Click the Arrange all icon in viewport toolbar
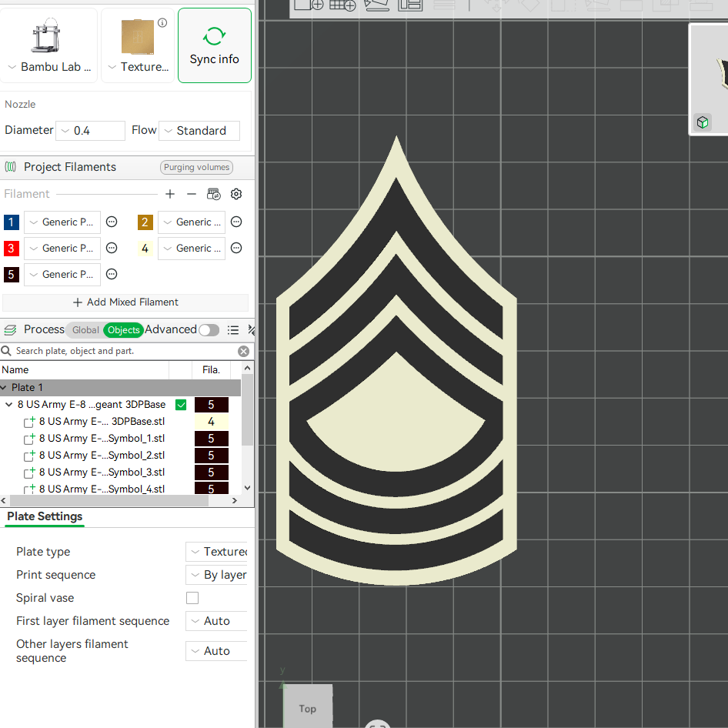The image size is (728, 728). tap(410, 5)
